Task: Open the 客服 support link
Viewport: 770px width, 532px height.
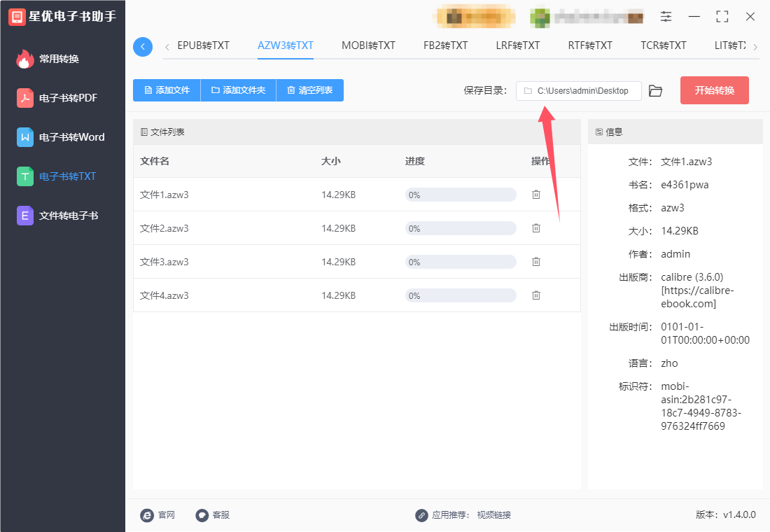Action: (x=221, y=514)
